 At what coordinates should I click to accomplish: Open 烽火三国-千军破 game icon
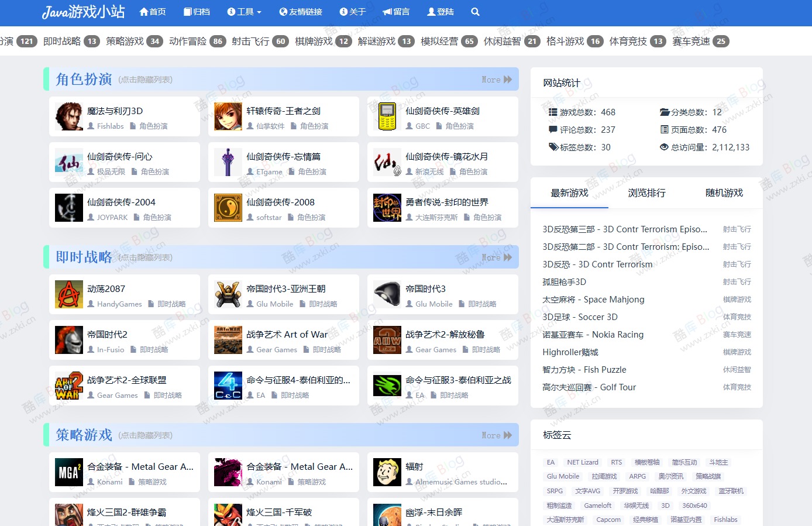click(x=228, y=515)
